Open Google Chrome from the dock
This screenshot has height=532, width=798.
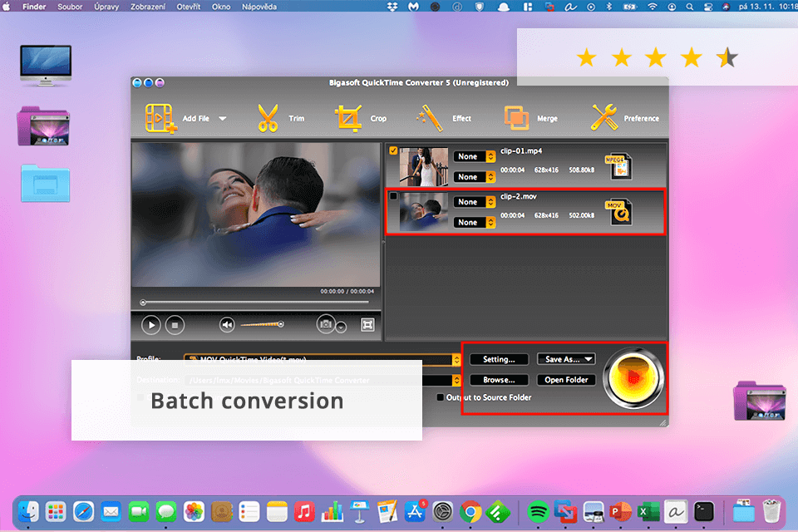(470, 512)
